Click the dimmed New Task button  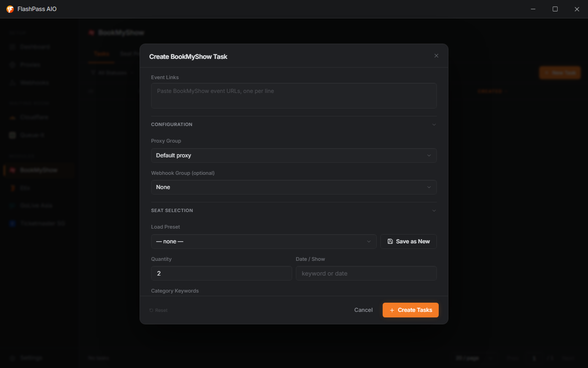tap(560, 73)
